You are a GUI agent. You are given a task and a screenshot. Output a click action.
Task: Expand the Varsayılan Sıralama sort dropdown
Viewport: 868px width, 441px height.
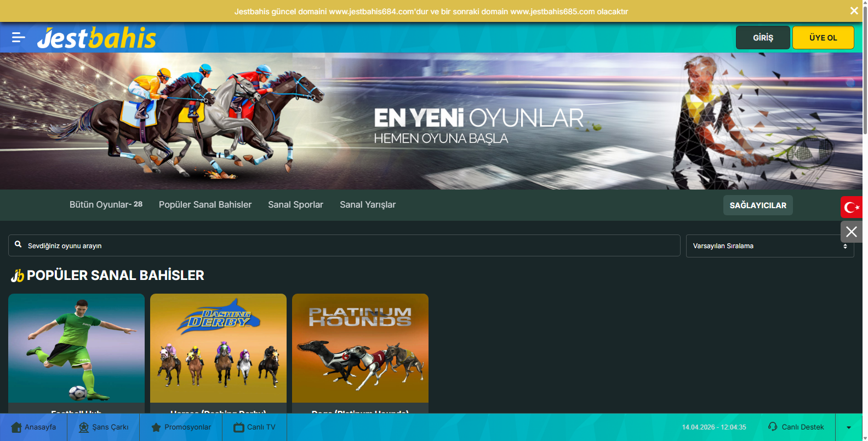[x=769, y=246]
